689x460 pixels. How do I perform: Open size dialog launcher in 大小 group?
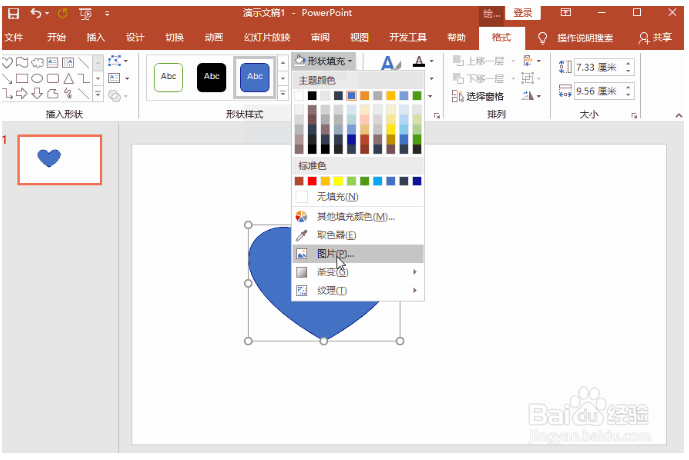point(634,116)
